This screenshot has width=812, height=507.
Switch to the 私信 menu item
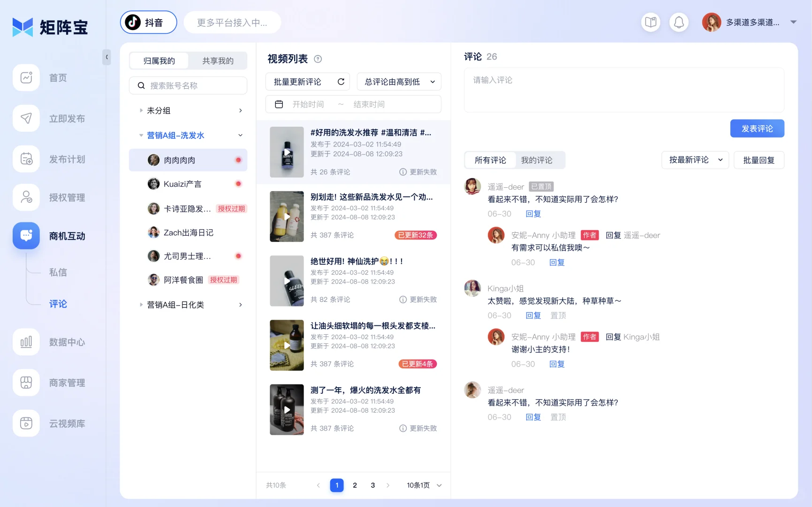click(x=58, y=272)
